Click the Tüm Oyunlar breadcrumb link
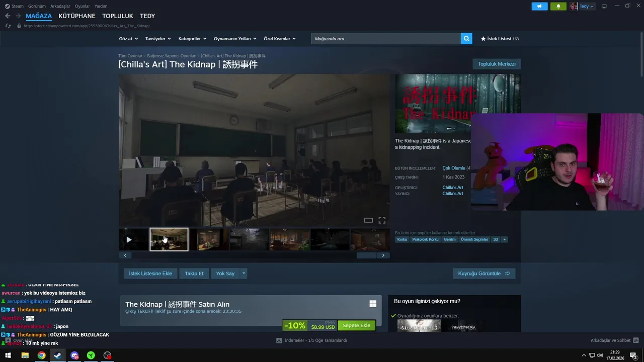This screenshot has height=362, width=644. [x=130, y=56]
